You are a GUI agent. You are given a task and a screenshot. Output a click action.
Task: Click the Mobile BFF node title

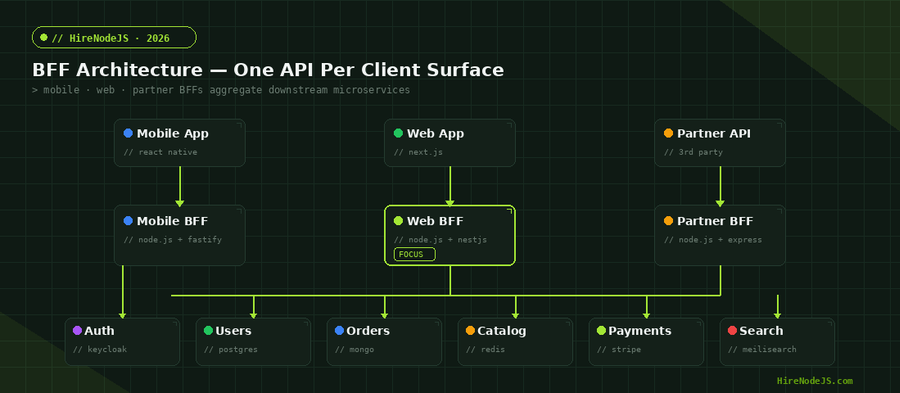[172, 221]
